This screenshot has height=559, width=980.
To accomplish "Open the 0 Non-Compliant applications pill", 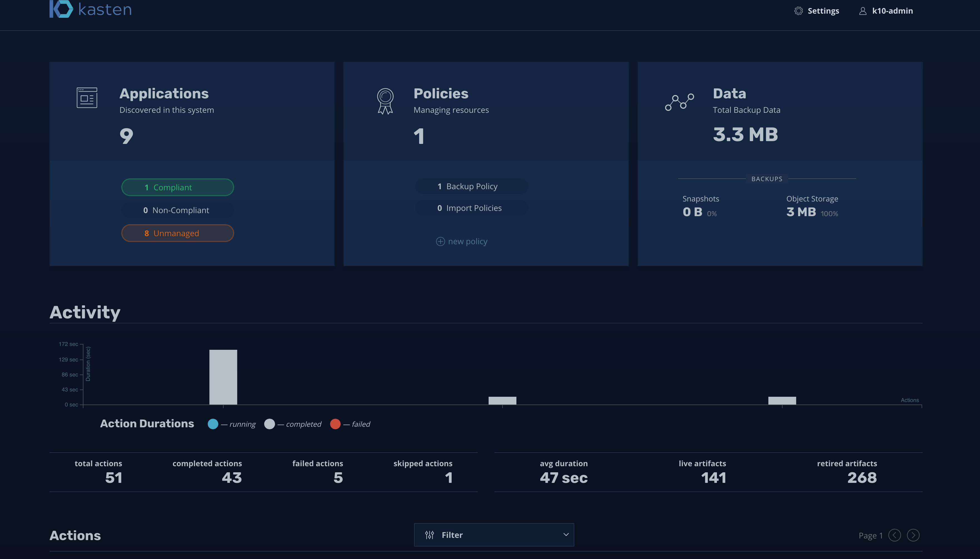I will [x=177, y=210].
